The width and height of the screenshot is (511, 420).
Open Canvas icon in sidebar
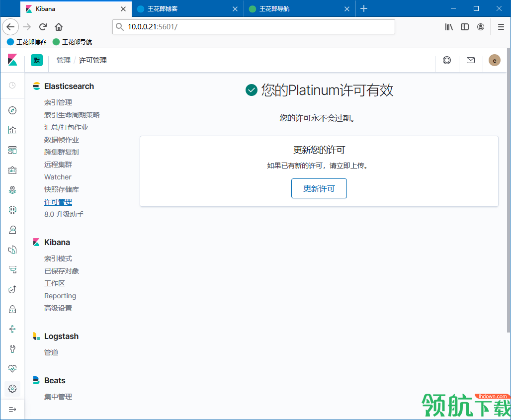point(12,170)
